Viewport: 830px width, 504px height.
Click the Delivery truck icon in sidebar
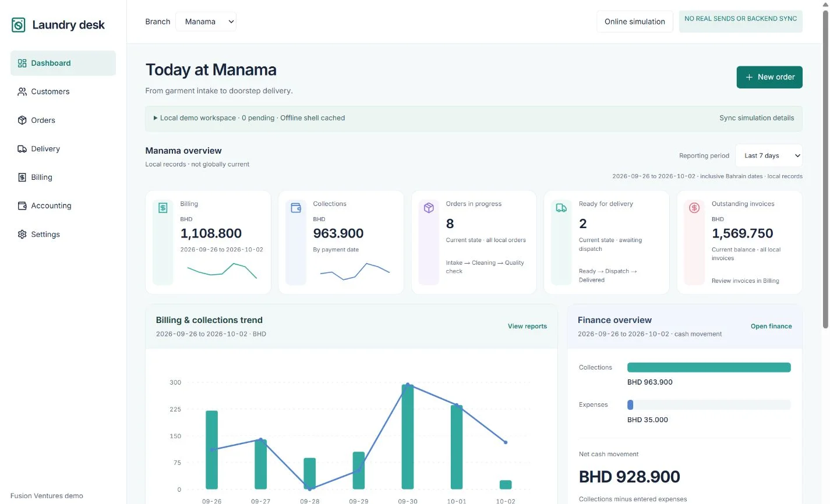tap(22, 148)
